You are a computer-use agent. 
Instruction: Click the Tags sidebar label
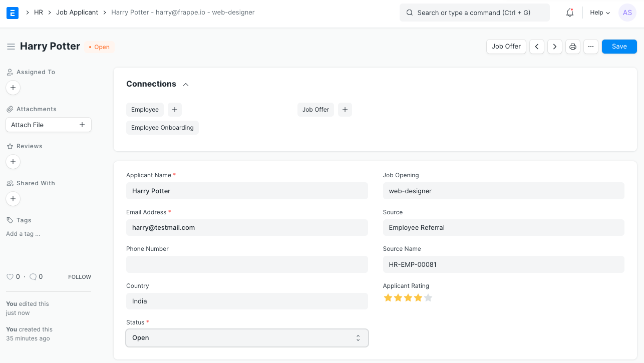point(24,220)
